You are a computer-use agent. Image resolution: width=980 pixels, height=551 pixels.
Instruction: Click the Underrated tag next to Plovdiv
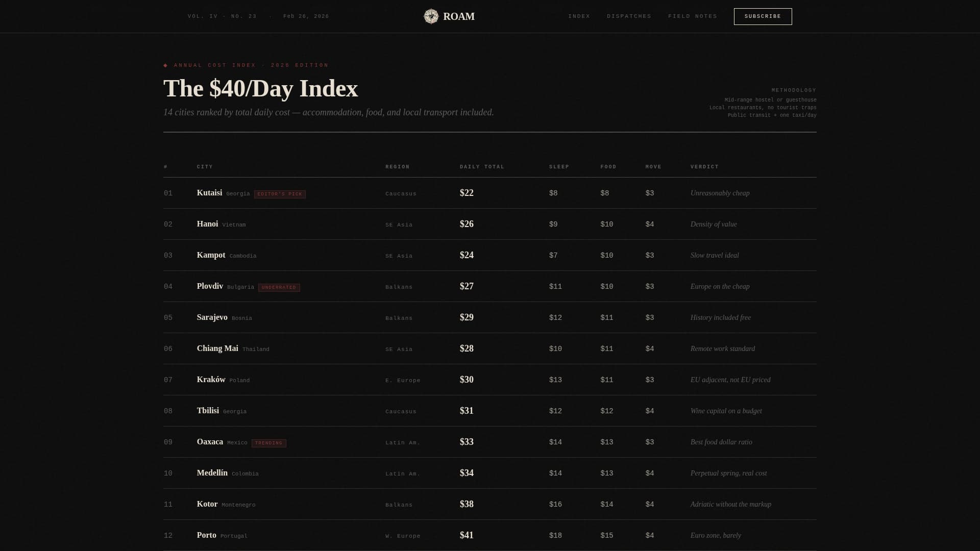pyautogui.click(x=279, y=288)
